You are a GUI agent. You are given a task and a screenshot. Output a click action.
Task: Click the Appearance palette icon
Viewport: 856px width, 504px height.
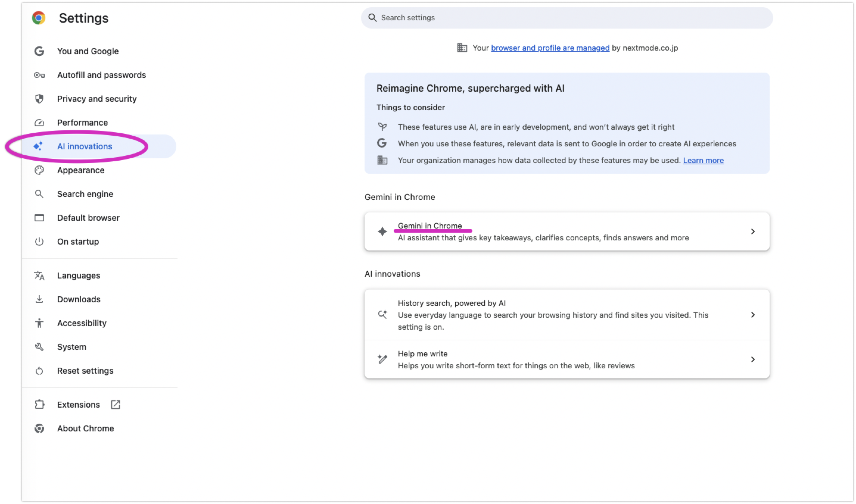point(39,170)
